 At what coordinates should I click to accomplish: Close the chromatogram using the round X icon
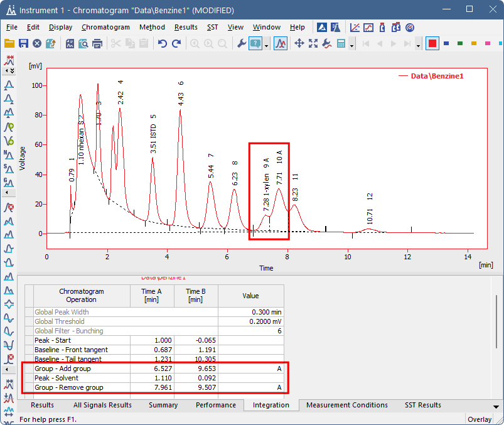pyautogui.click(x=37, y=43)
